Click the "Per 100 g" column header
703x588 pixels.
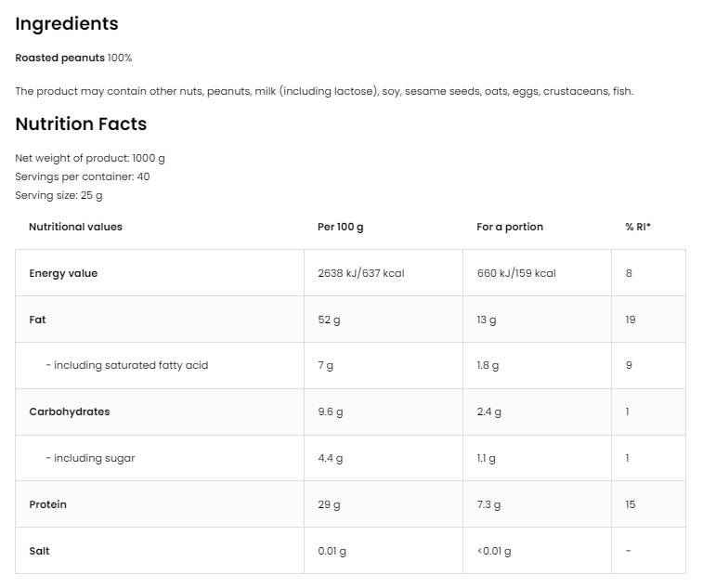click(341, 227)
